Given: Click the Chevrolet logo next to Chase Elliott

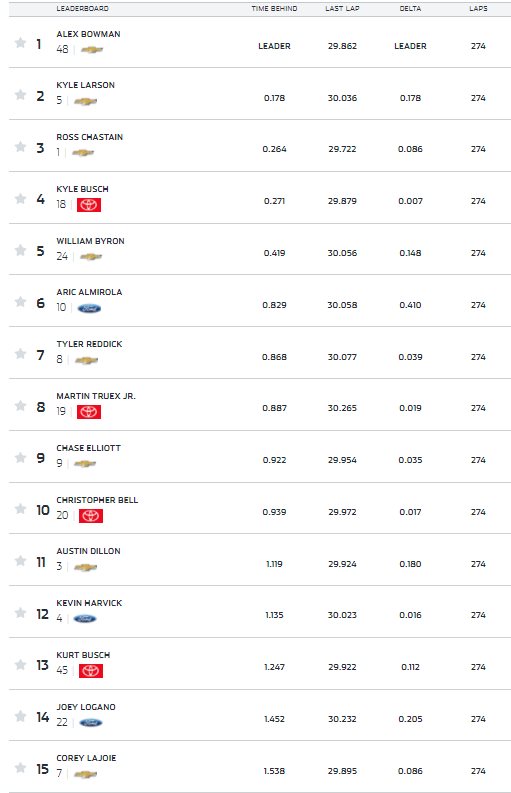Looking at the screenshot, I should (85, 463).
